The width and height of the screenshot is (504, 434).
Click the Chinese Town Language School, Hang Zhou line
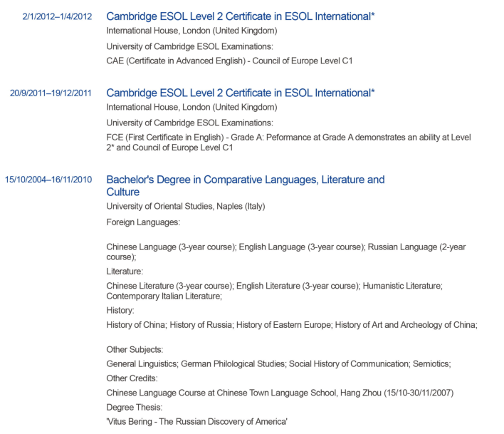(x=280, y=393)
